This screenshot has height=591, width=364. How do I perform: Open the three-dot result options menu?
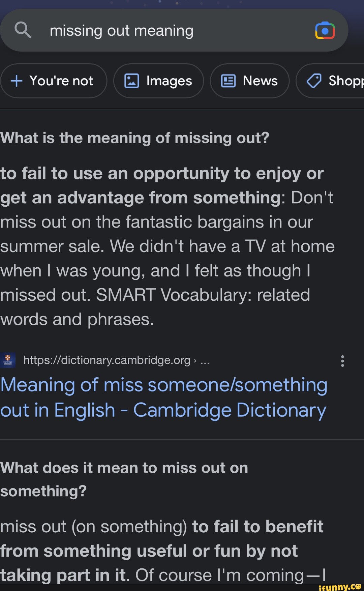pos(342,361)
